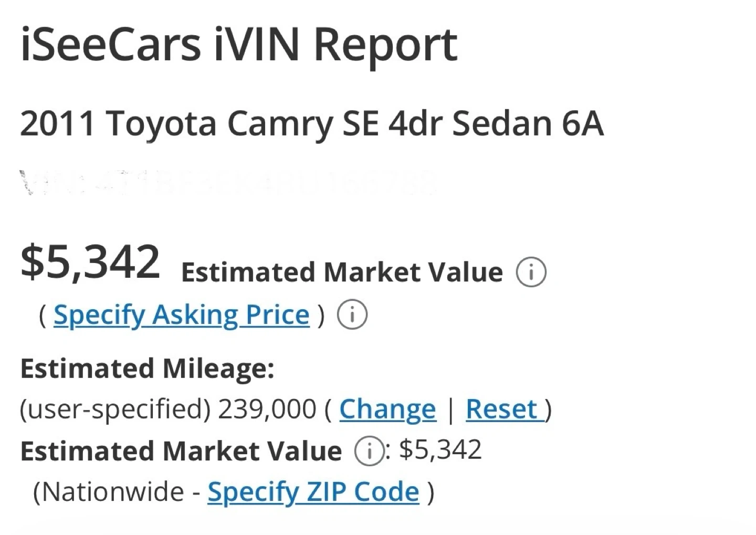Click the Nationwide text
The height and width of the screenshot is (535, 756).
[x=109, y=492]
